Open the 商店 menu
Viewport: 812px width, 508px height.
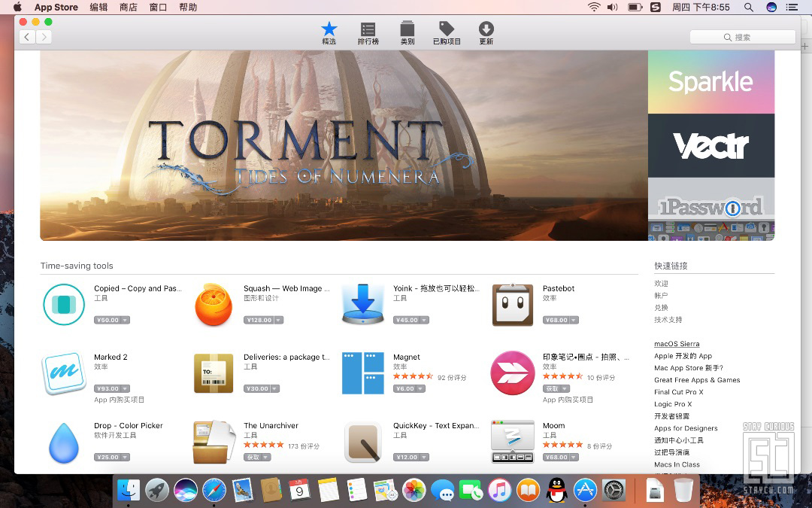tap(128, 8)
